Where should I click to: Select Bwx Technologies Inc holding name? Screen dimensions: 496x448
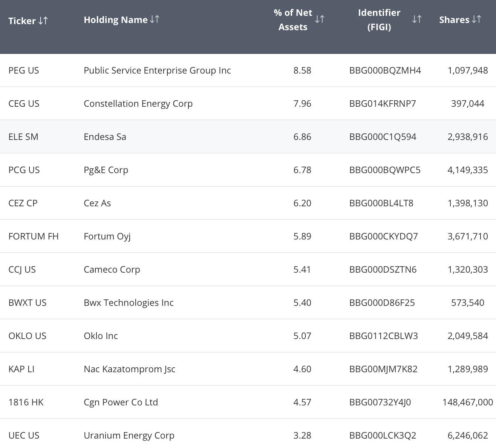click(129, 303)
